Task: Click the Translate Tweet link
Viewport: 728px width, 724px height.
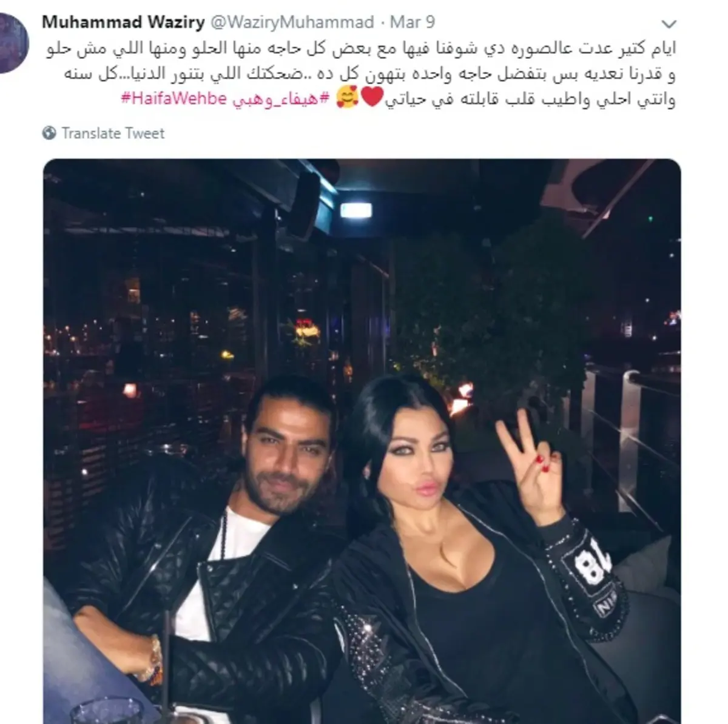Action: coord(113,133)
